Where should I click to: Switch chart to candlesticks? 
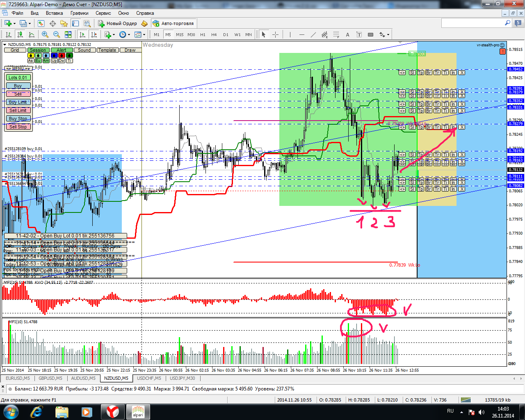[x=20, y=34]
